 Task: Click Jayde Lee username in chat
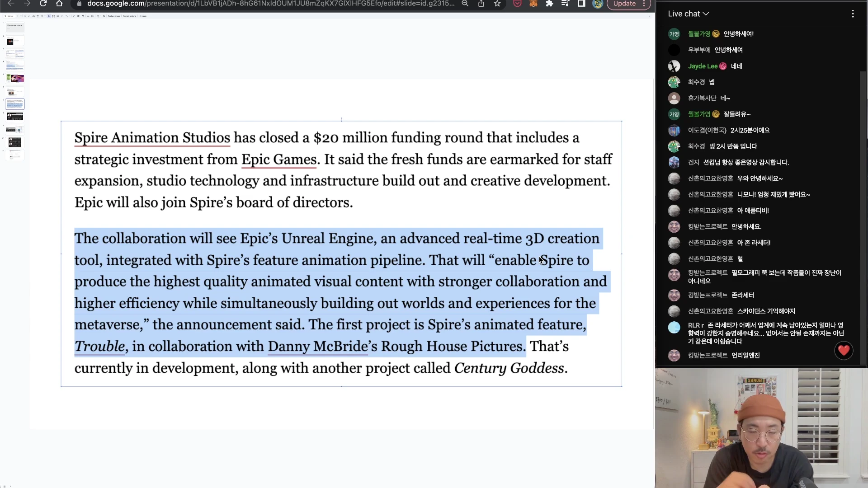703,66
